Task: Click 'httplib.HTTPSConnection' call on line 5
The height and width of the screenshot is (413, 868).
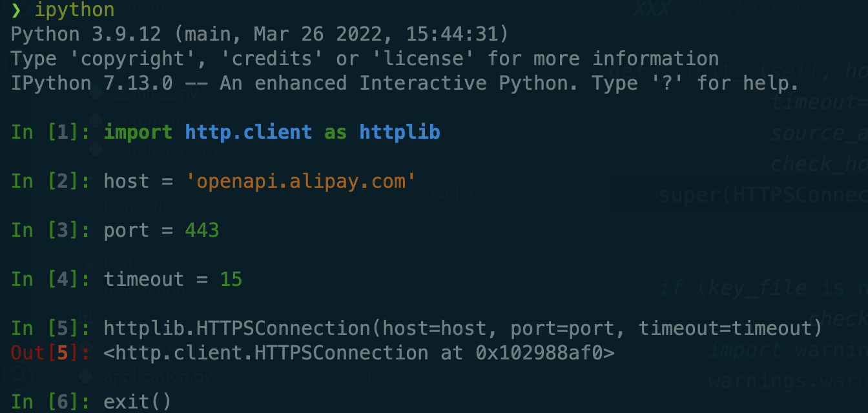Action: coord(237,328)
